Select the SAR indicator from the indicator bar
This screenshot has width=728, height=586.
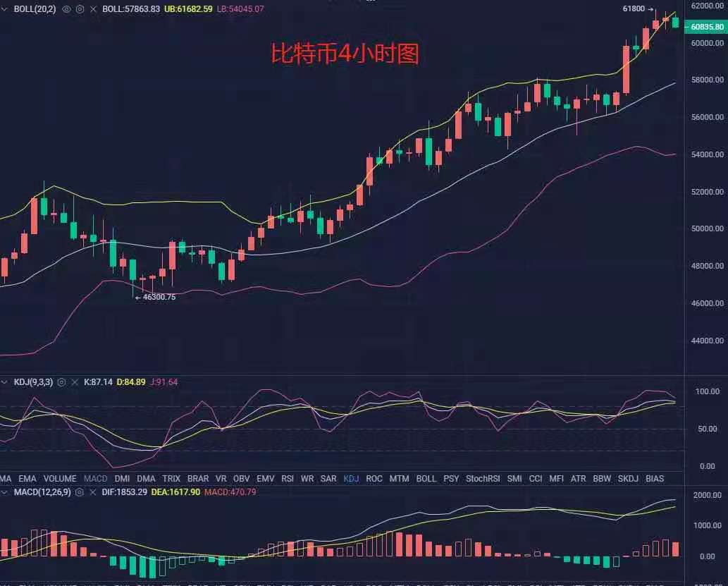click(328, 478)
